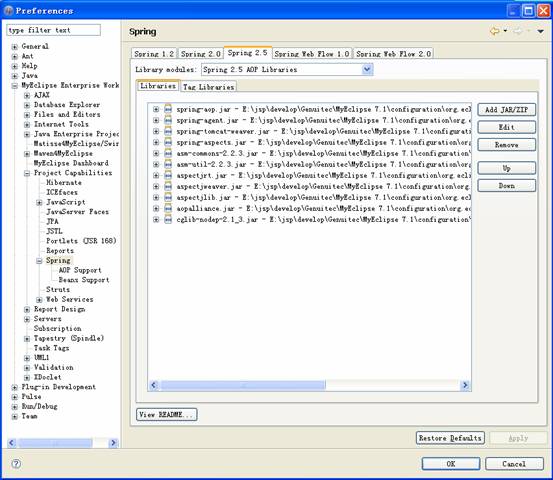
Task: Click the jar icon of cglib-nodep-2.1_3.jar
Action: [168, 219]
